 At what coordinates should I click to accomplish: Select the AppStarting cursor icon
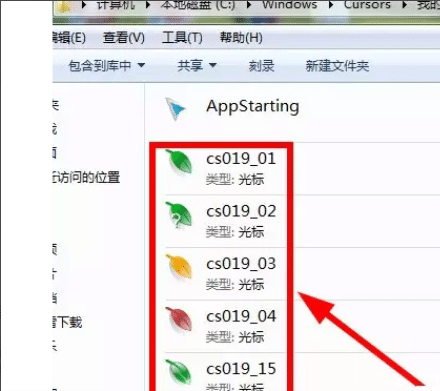(175, 109)
